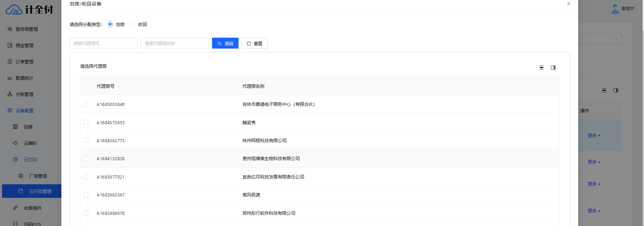
Task: Click the 重置 reset button
Action: (254, 43)
